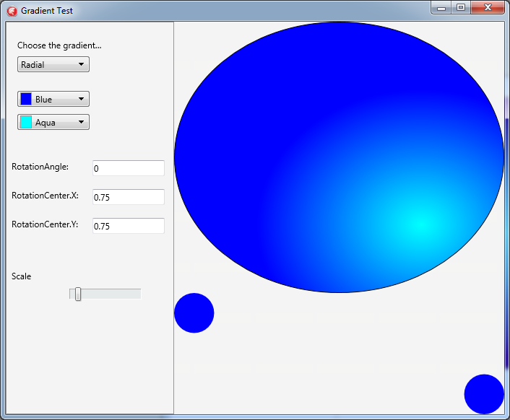
Task: Open the Blue color dropdown
Action: pos(53,99)
